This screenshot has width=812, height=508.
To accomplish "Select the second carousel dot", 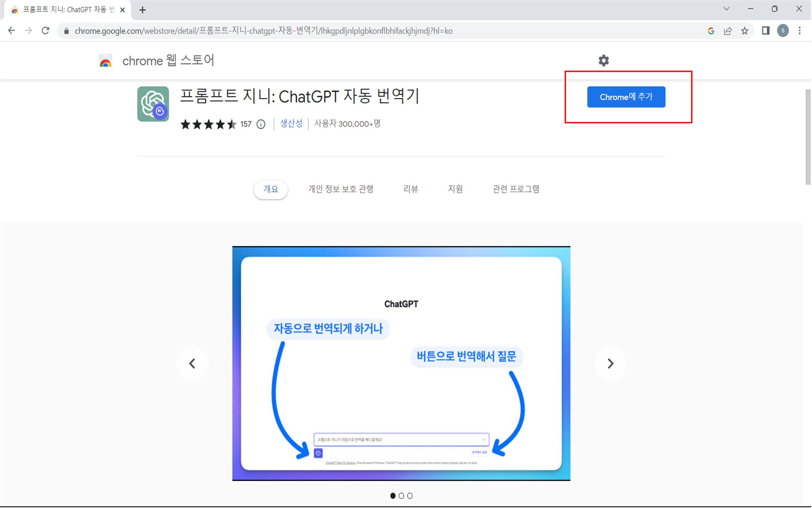I will (401, 496).
